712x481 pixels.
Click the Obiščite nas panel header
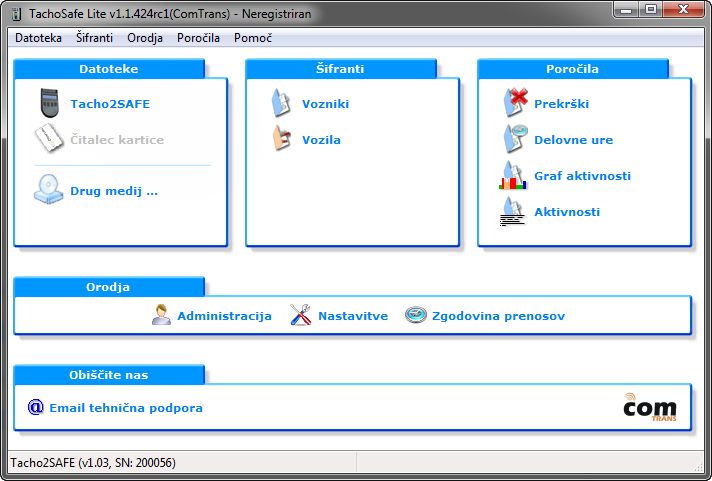[109, 375]
